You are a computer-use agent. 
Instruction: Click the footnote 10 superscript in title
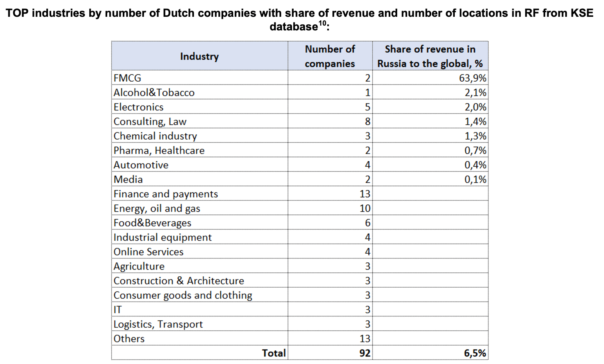click(x=322, y=23)
